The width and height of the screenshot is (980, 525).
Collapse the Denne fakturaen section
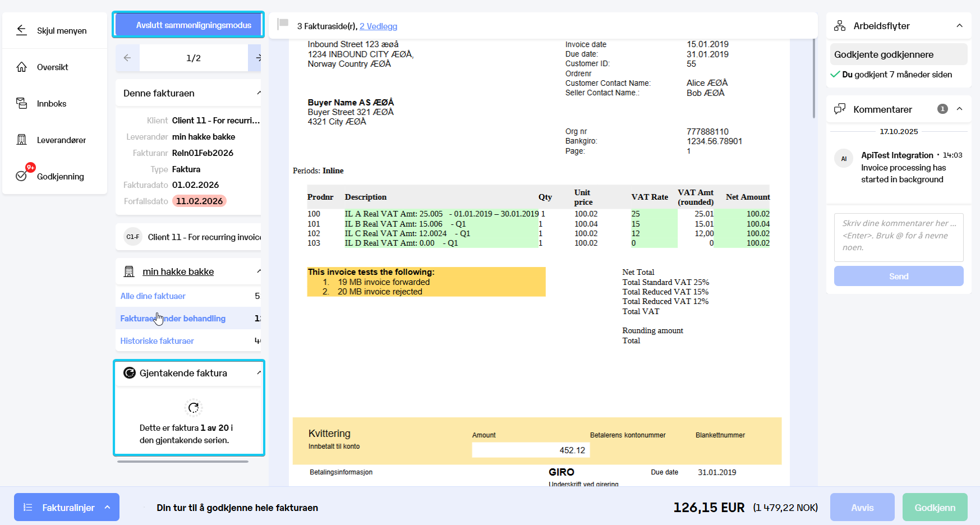[x=259, y=93]
